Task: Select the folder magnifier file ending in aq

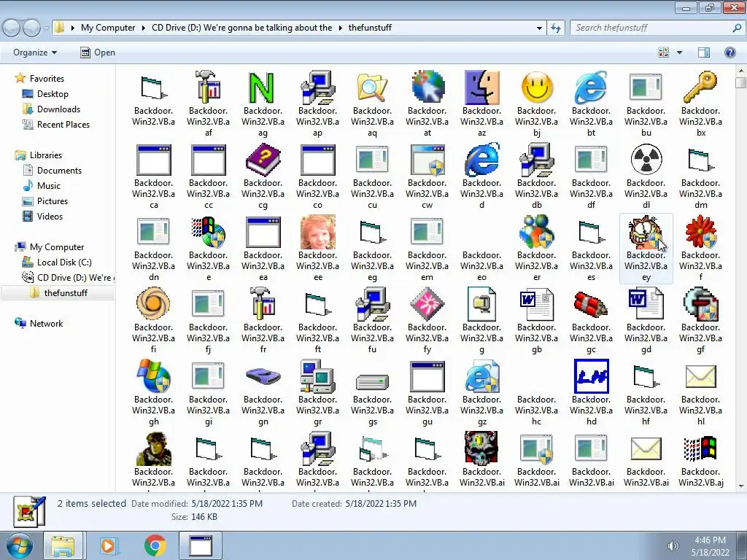Action: pos(372,104)
